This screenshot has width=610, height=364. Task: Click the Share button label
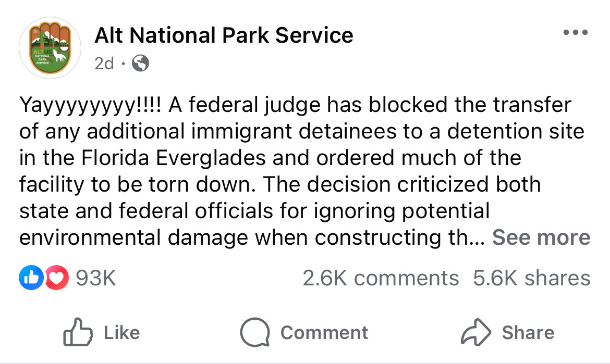pos(528,333)
